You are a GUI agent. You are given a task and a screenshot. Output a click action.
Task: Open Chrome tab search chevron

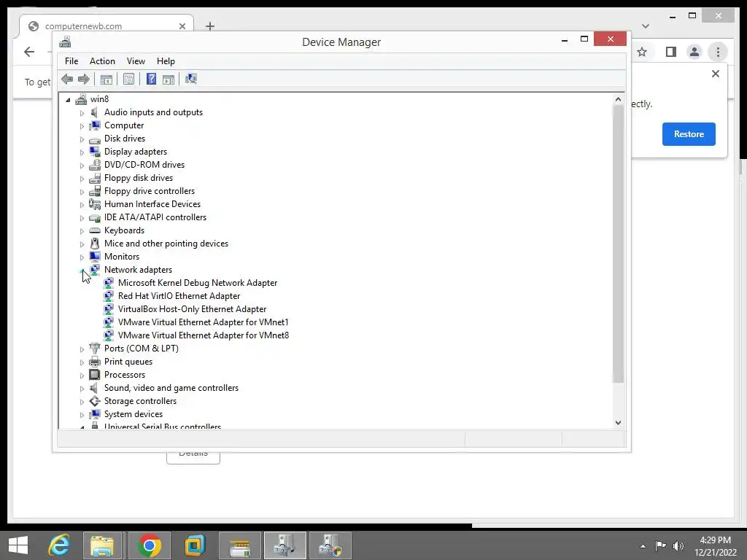point(646,26)
